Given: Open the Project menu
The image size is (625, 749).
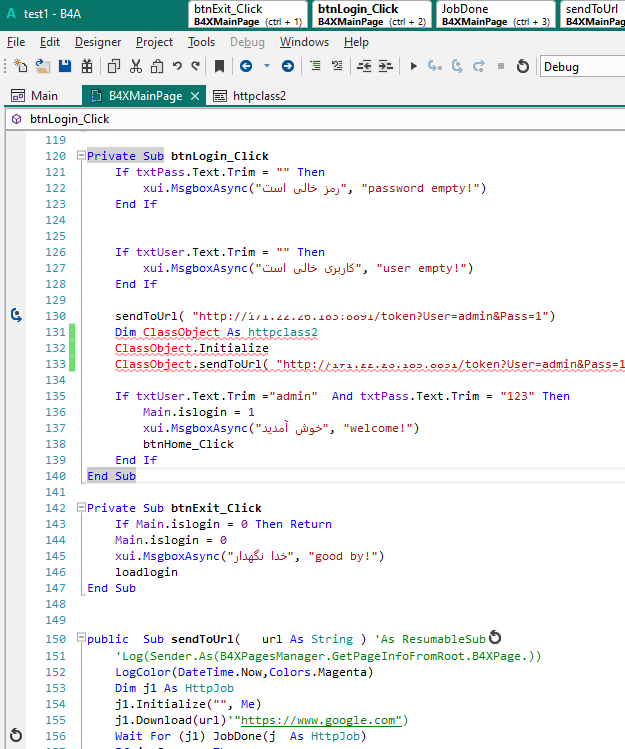Looking at the screenshot, I should [x=154, y=42].
